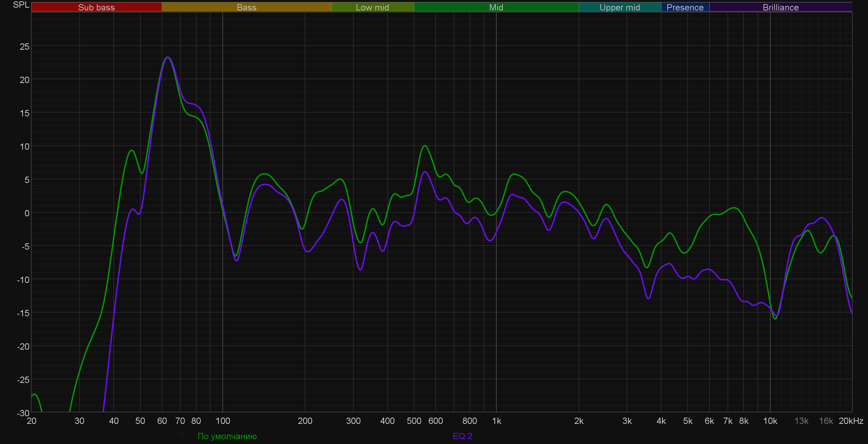Click the 1k frequency axis tick label
868x444 pixels.
click(496, 421)
